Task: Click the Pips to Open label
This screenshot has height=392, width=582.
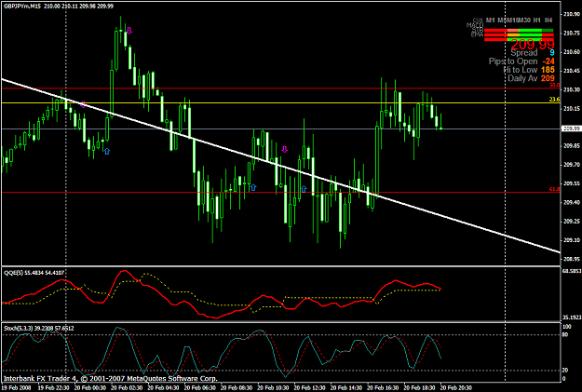Action: coord(513,61)
